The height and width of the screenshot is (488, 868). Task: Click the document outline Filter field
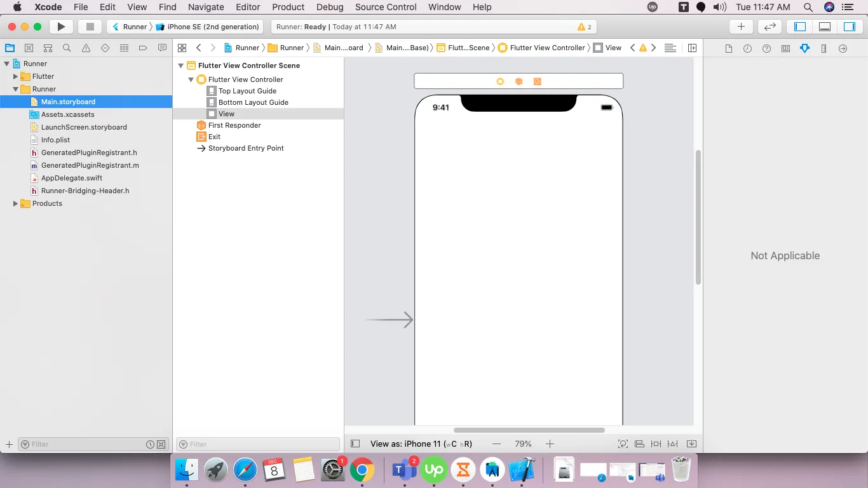[258, 444]
